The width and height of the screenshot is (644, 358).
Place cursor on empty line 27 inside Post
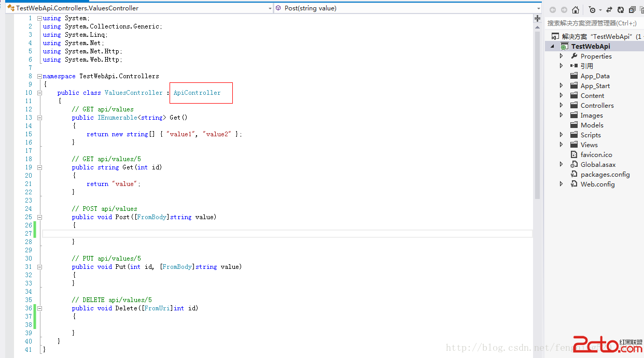287,234
